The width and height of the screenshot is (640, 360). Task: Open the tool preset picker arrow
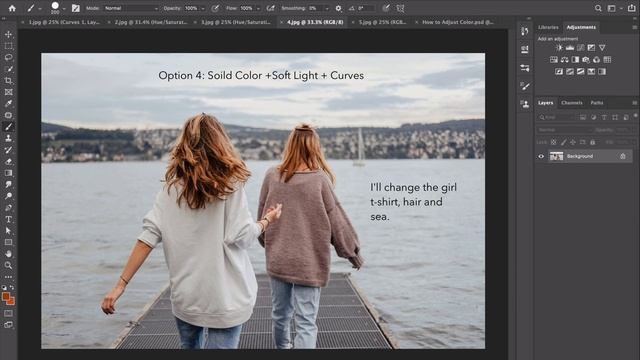[40, 8]
